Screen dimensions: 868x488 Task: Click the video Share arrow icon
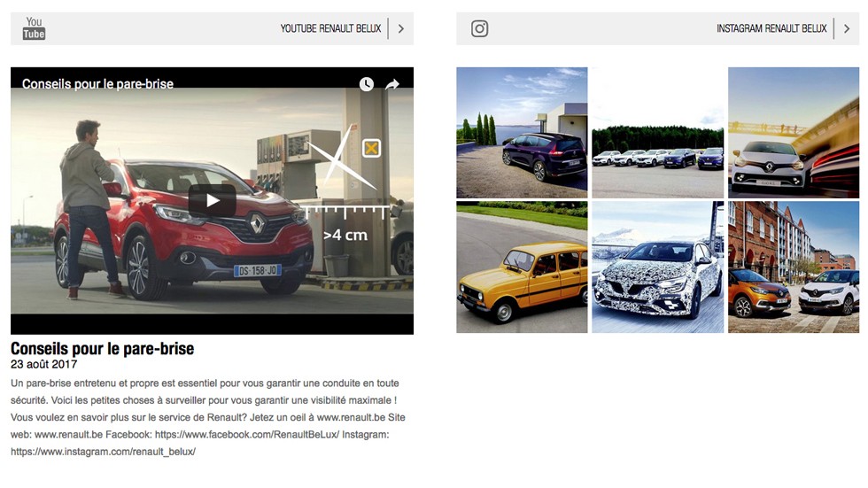click(x=392, y=84)
